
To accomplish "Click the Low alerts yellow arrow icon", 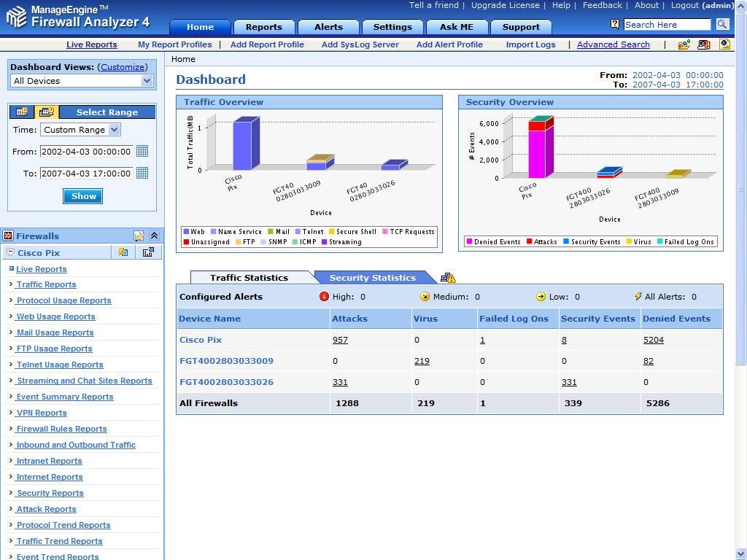I will click(x=541, y=297).
